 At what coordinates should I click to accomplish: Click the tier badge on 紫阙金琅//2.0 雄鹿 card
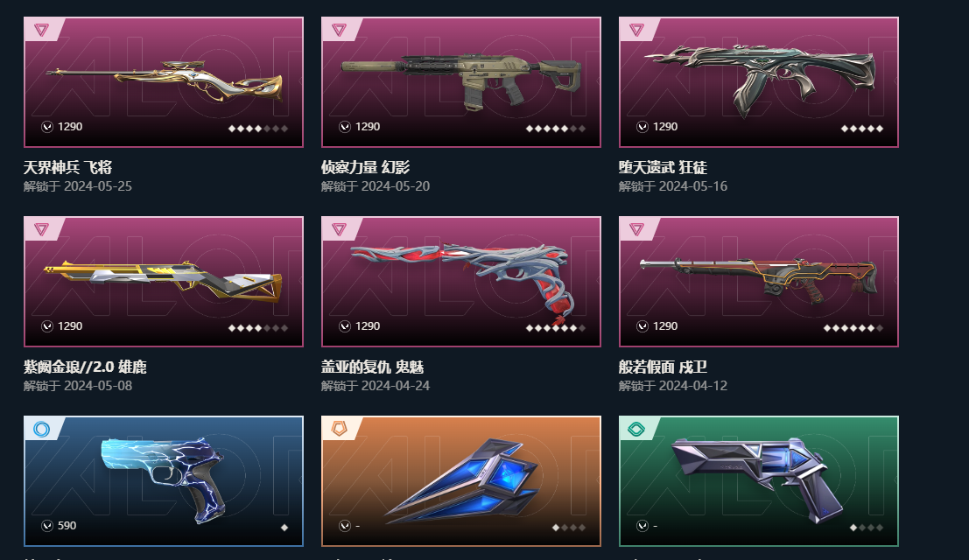pyautogui.click(x=41, y=229)
